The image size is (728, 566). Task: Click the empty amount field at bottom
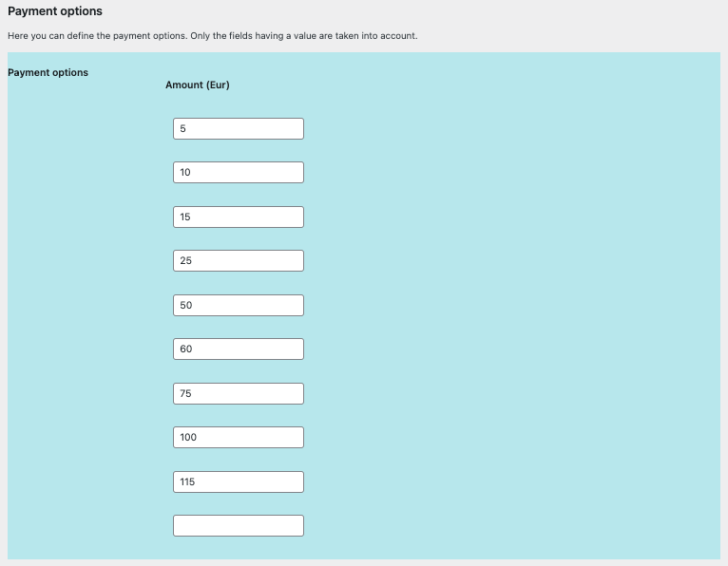pyautogui.click(x=238, y=525)
